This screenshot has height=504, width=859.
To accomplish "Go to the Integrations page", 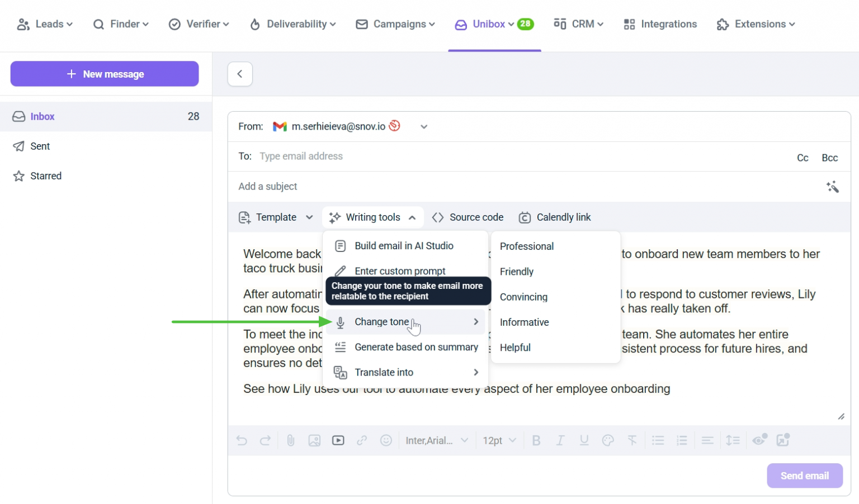I will pyautogui.click(x=660, y=24).
